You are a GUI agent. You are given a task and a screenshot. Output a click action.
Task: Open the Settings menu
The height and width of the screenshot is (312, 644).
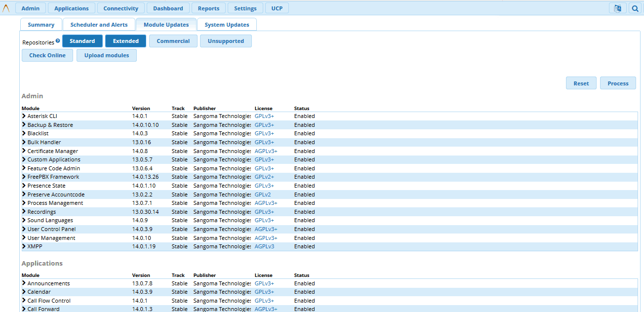point(245,8)
